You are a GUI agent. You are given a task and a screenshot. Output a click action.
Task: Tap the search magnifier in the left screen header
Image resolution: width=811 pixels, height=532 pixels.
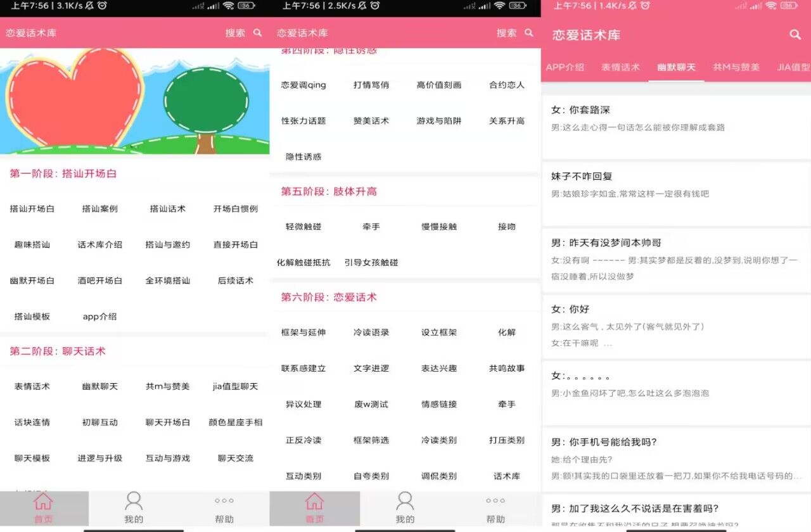[257, 32]
